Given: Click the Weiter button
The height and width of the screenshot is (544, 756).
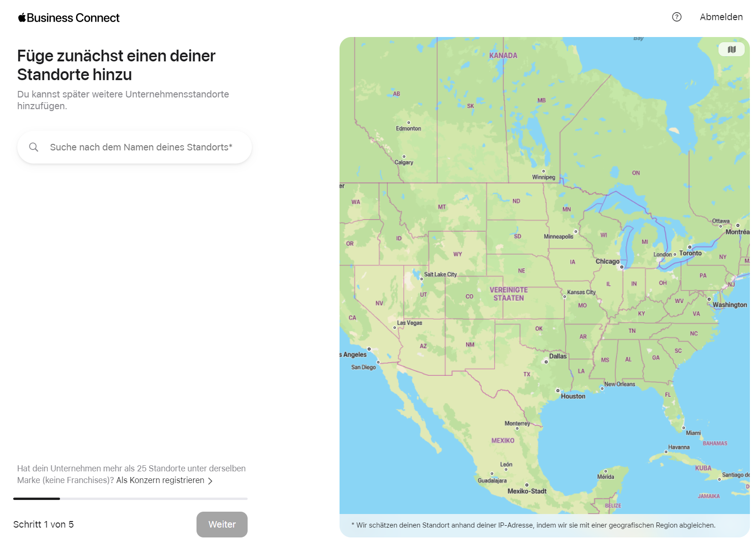Looking at the screenshot, I should tap(222, 524).
